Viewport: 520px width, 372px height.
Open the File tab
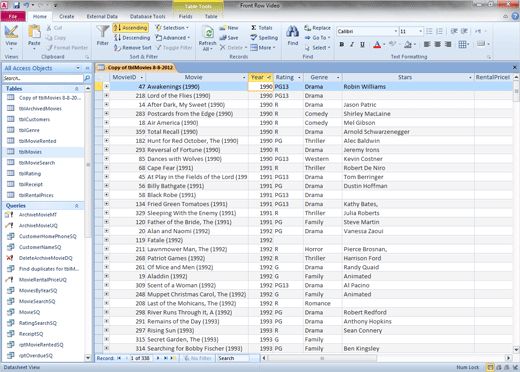click(x=13, y=16)
